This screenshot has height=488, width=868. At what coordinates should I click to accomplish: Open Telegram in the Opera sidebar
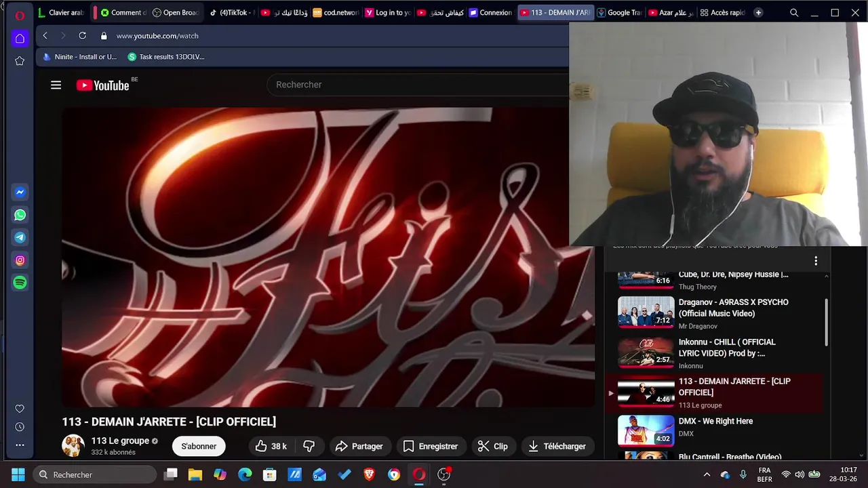click(20, 238)
